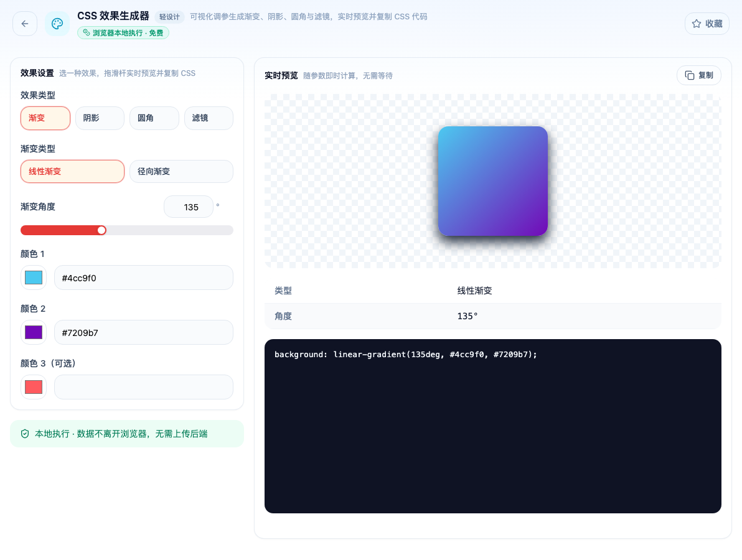Image resolution: width=742 pixels, height=560 pixels.
Task: Click the copy icon in preview header
Action: pos(690,75)
